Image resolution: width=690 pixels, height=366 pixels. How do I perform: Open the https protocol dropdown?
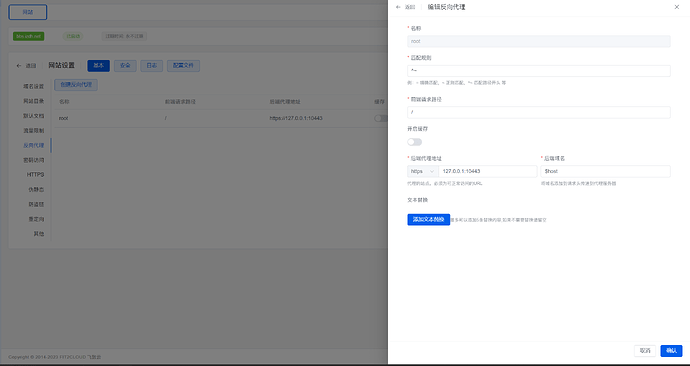[422, 171]
